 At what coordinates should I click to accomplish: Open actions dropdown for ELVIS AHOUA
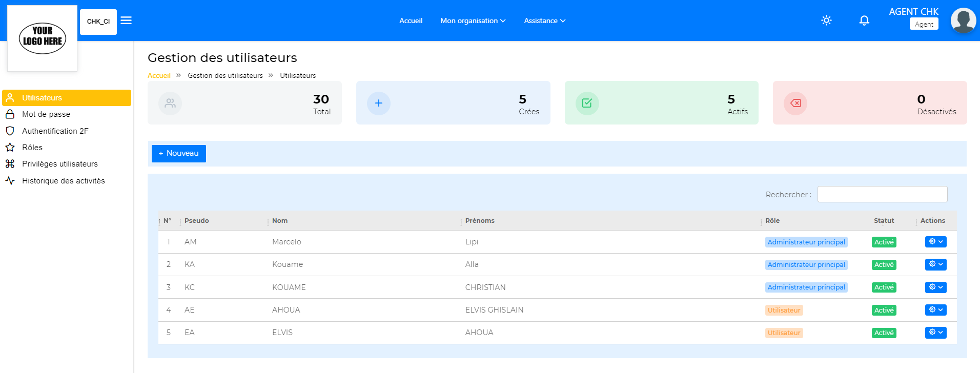point(935,333)
